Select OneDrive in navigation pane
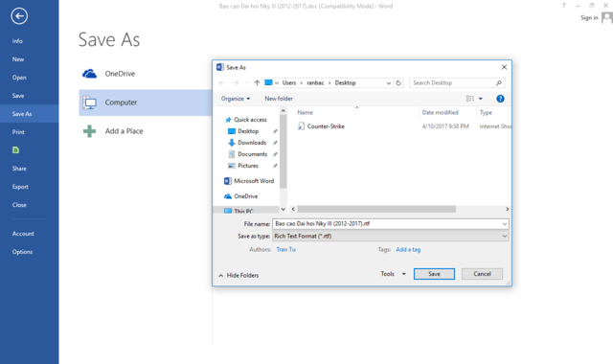The height and width of the screenshot is (364, 613). coord(246,196)
